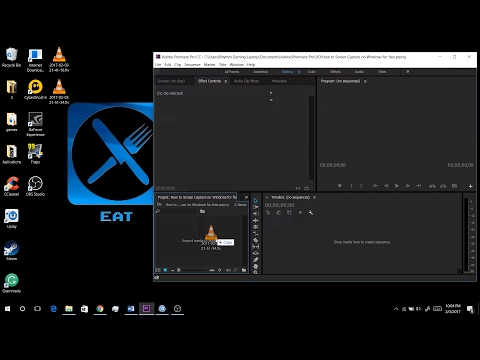Open Sort Icons menu in Project panel
This screenshot has width=480, height=360.
coord(219,270)
